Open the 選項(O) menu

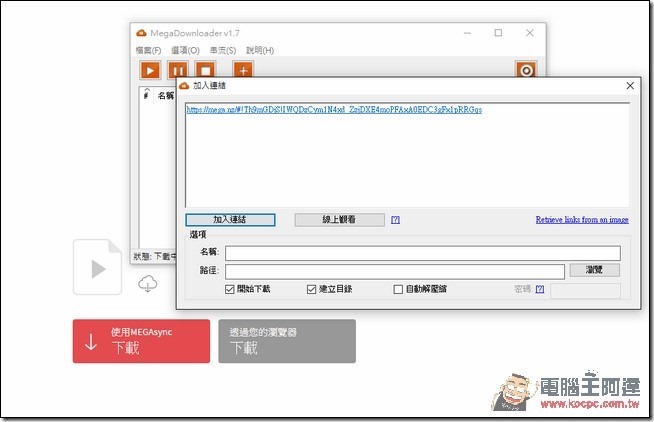click(x=185, y=50)
